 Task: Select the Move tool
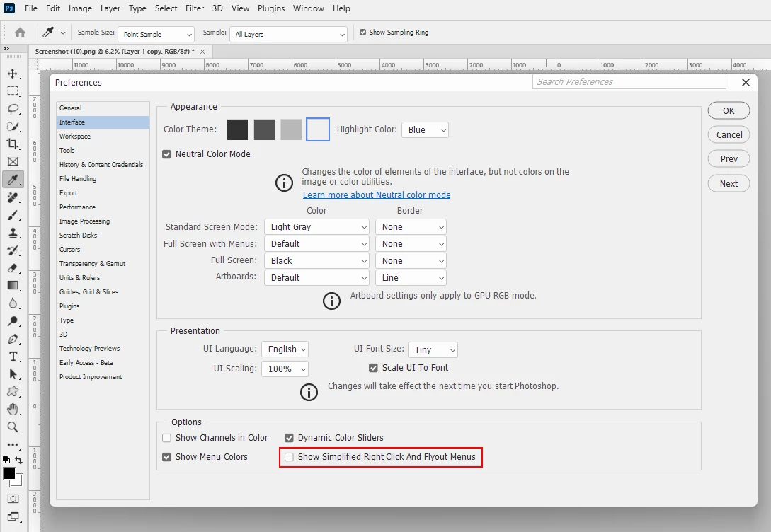coord(13,74)
